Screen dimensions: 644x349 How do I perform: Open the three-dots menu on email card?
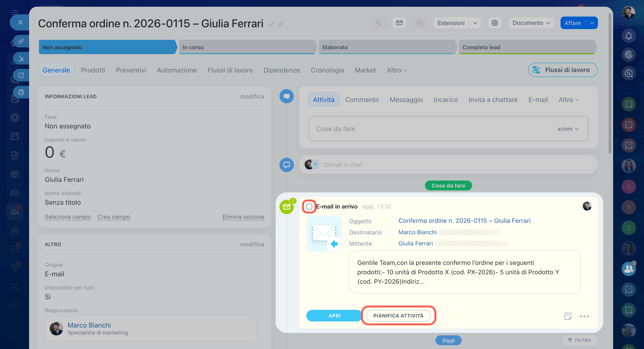[x=584, y=316]
